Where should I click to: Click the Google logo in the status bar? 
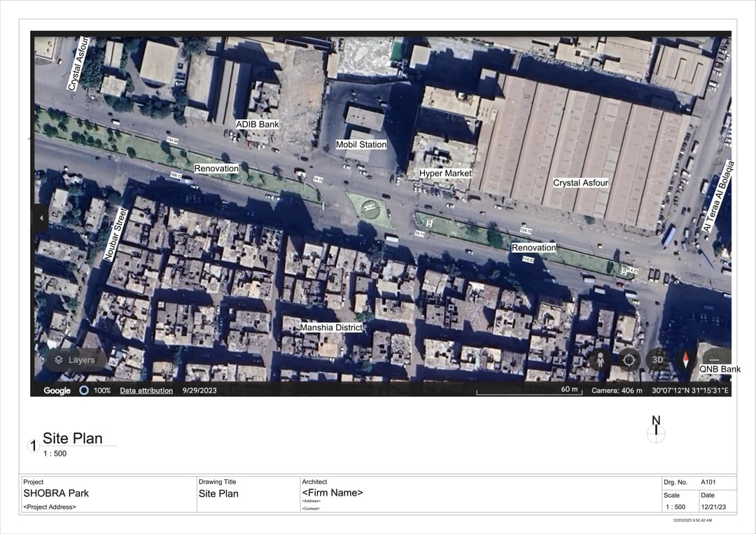(x=57, y=391)
